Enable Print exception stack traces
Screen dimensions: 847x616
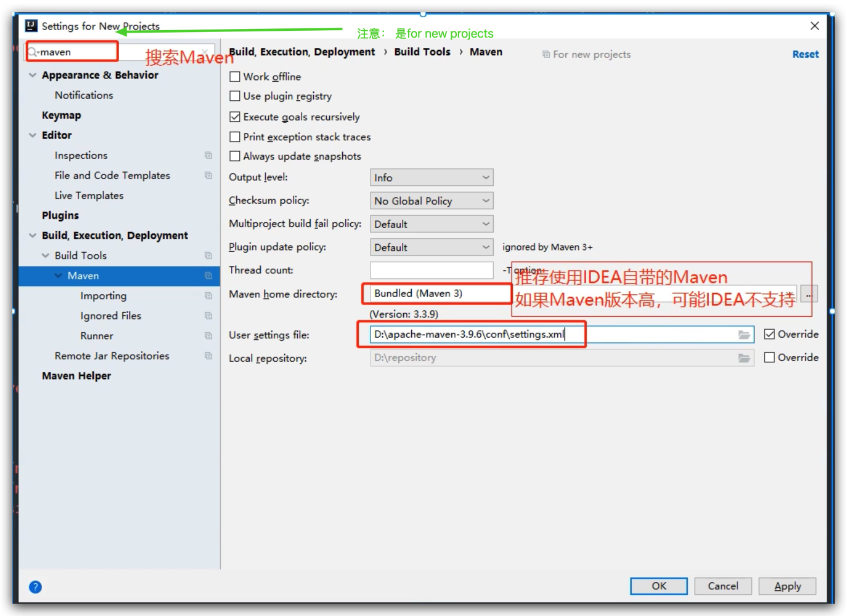[235, 137]
